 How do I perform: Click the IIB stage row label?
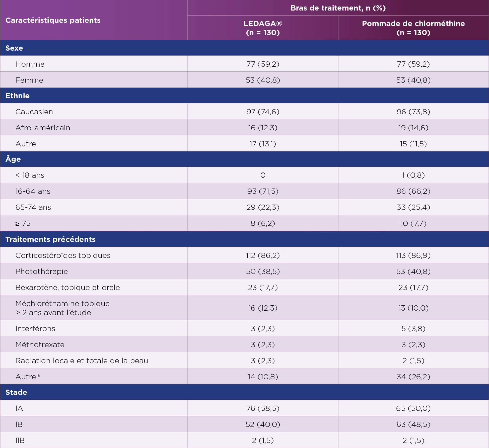pyautogui.click(x=20, y=440)
